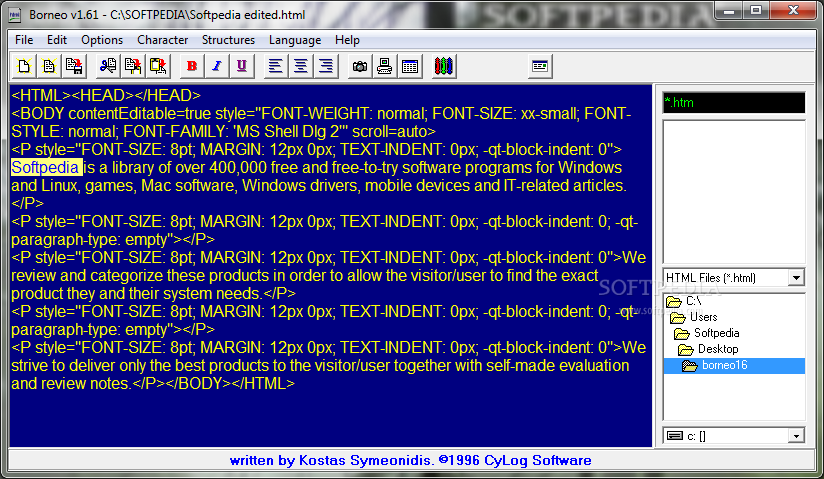Open the Options menu

102,40
